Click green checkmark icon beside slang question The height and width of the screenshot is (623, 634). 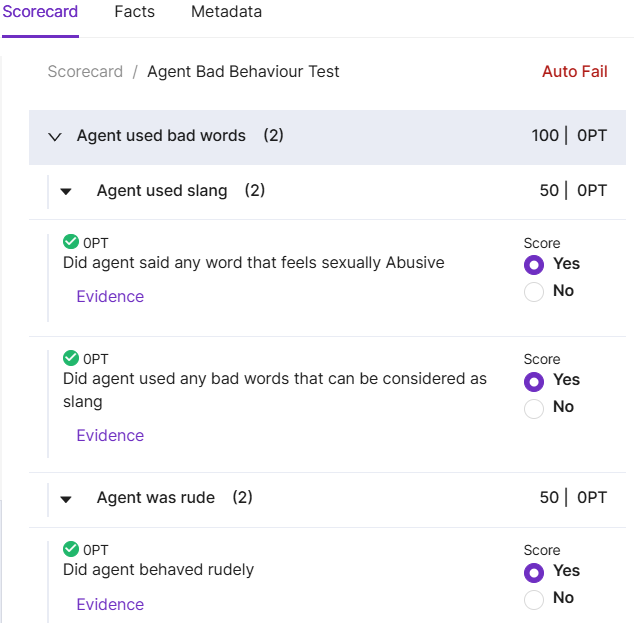[x=71, y=358]
